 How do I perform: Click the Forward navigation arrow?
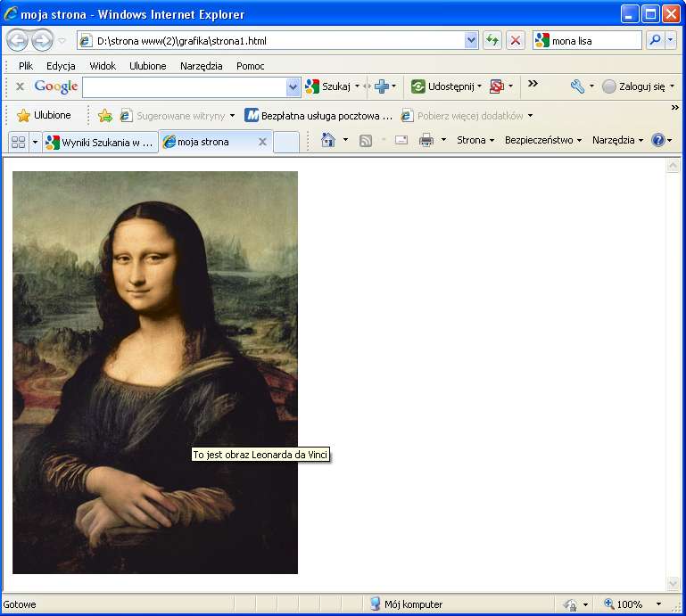click(43, 41)
